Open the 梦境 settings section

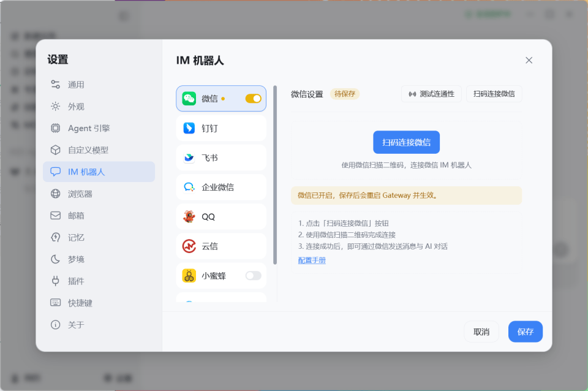99,259
